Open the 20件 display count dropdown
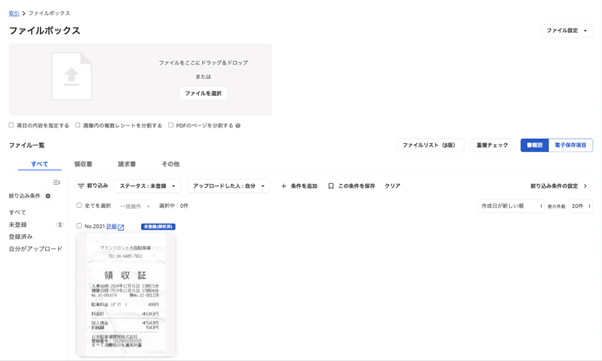The height and width of the screenshot is (361, 602). tap(580, 206)
